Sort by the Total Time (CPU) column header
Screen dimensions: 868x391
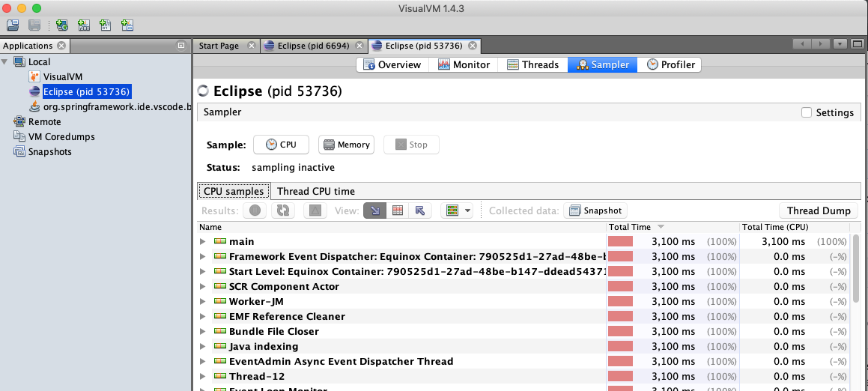(x=795, y=227)
